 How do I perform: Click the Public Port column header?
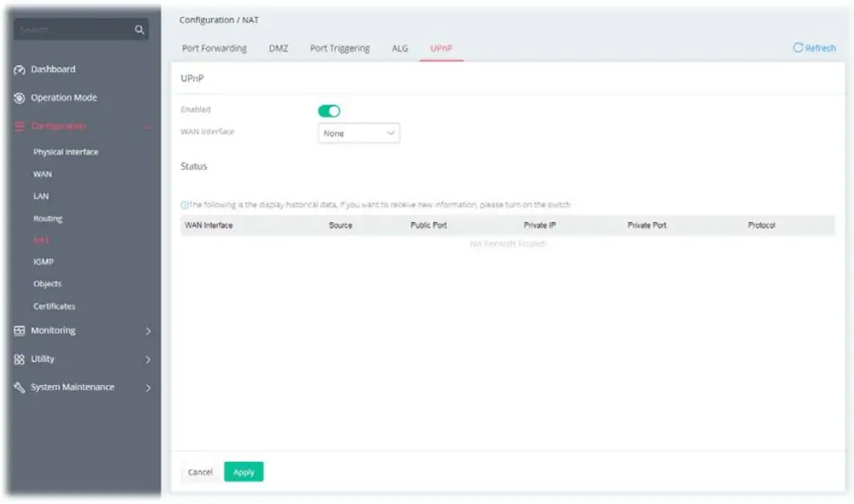428,225
